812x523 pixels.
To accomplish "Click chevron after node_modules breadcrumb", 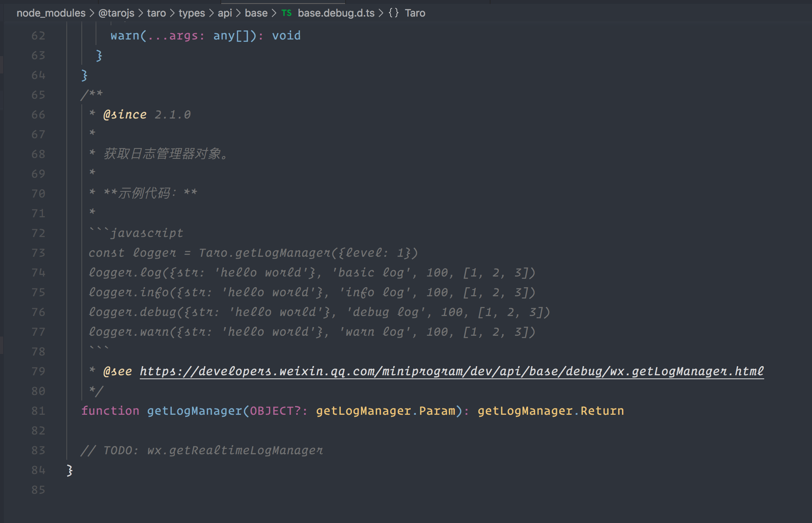I will click(x=92, y=13).
